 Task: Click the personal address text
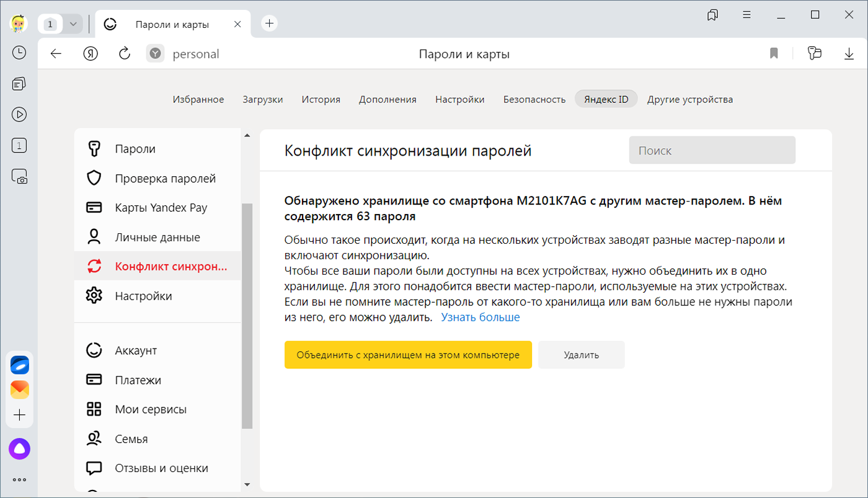[196, 54]
